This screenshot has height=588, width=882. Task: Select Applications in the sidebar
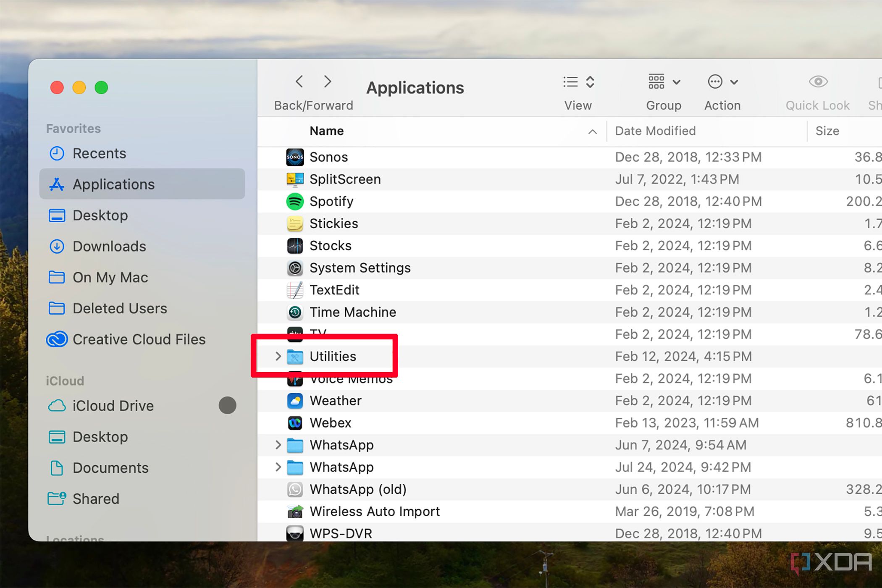coord(142,184)
